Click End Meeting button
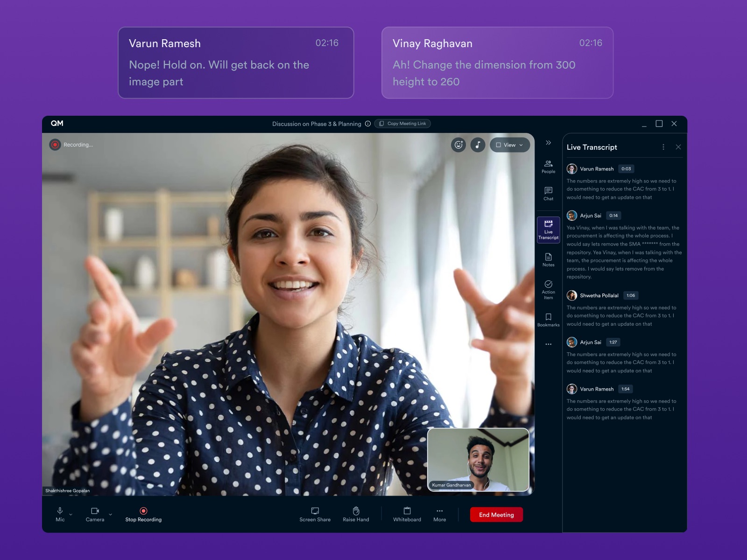This screenshot has height=560, width=747. coord(496,515)
